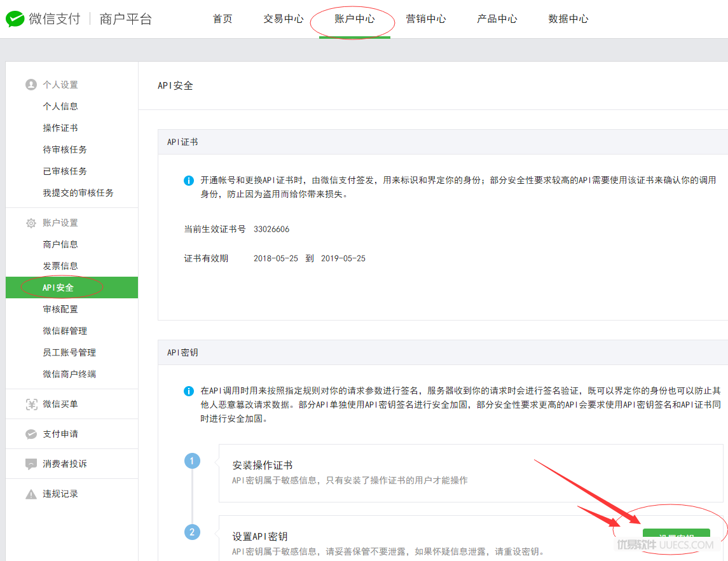Open 审核配置 sidebar item
Image resolution: width=728 pixels, height=561 pixels.
tap(60, 309)
